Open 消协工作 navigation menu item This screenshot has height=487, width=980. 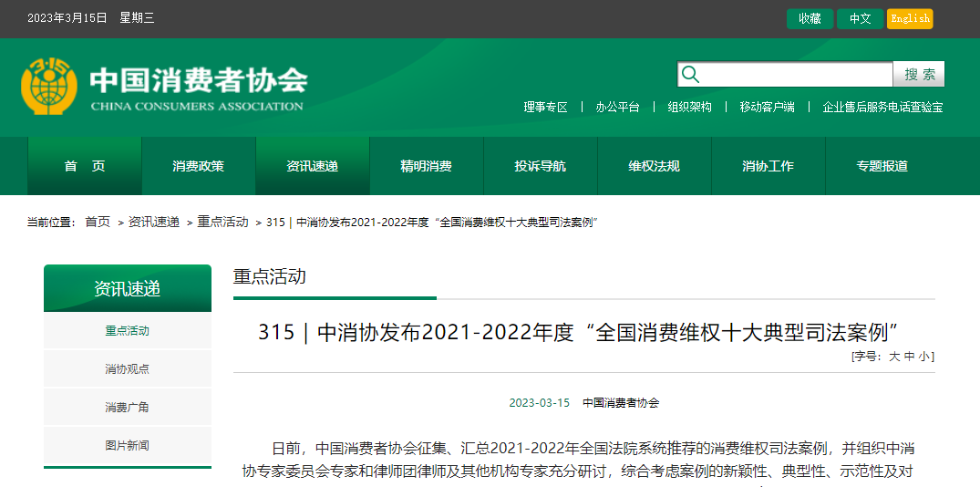tap(769, 166)
